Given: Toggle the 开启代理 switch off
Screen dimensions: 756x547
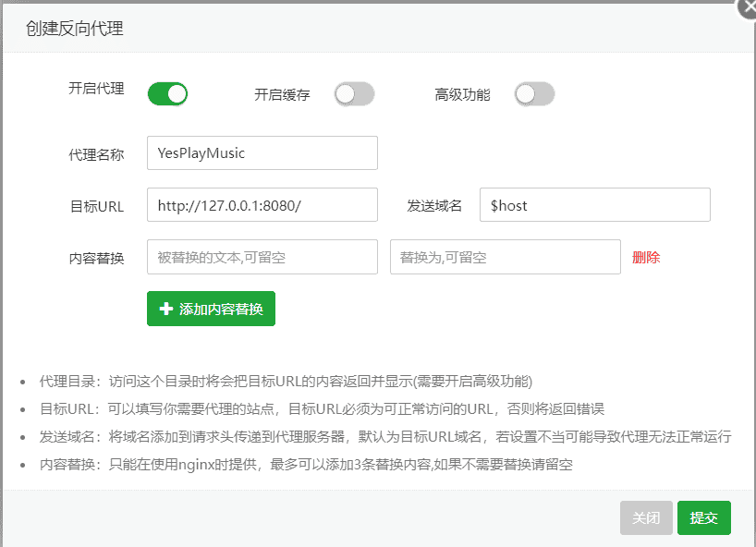Looking at the screenshot, I should [x=167, y=93].
